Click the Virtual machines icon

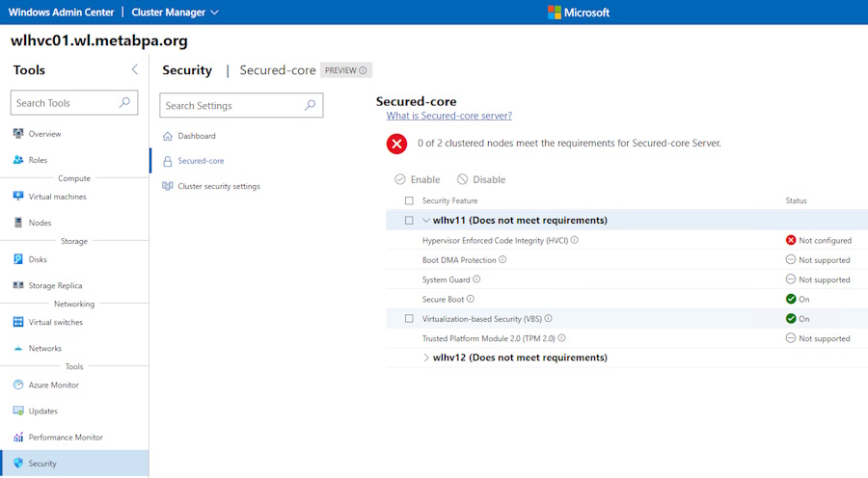18,196
